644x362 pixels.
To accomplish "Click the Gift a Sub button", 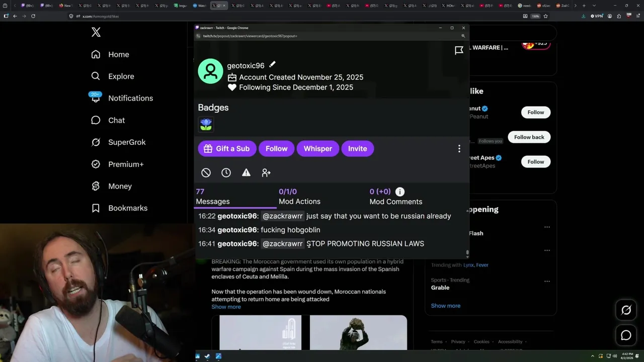I will (x=226, y=149).
